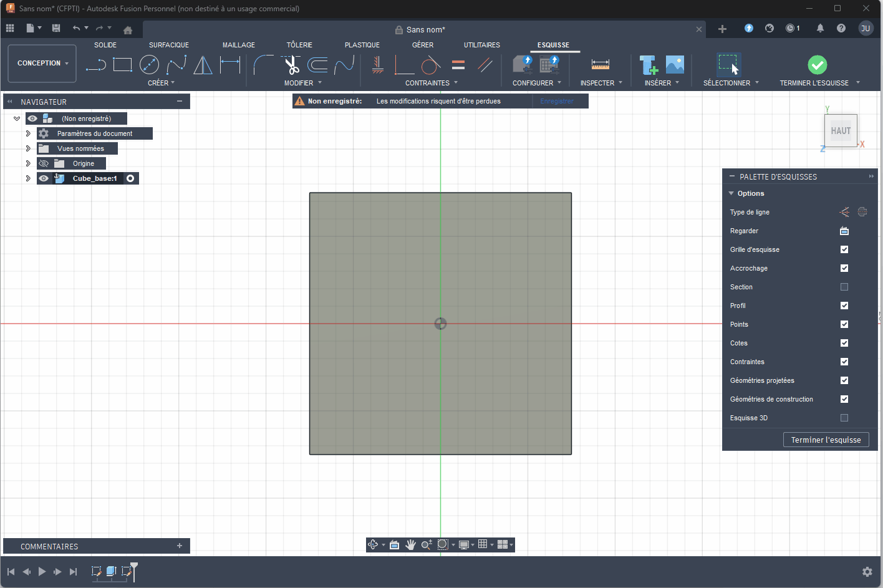
Task: Activate the Trim tool with scissors icon
Action: [291, 64]
